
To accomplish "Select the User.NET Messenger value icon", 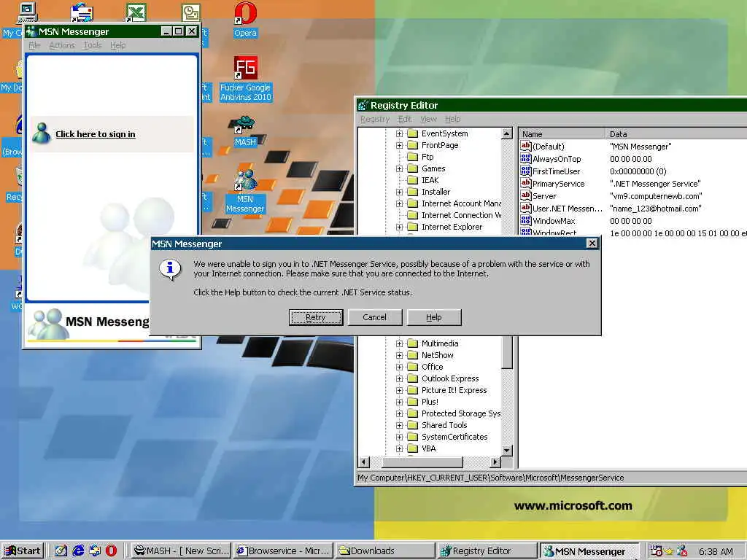I will pyautogui.click(x=526, y=208).
